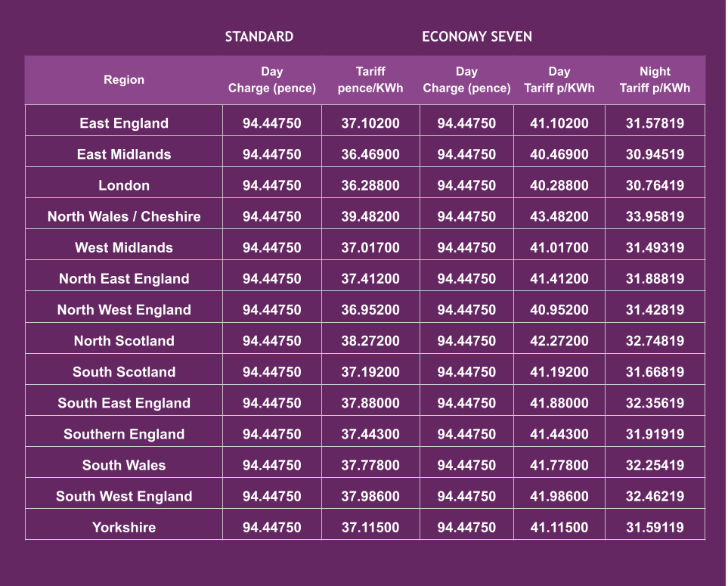Viewport: 728px width, 586px height.
Task: Select the Southern England region cell
Action: [x=124, y=434]
